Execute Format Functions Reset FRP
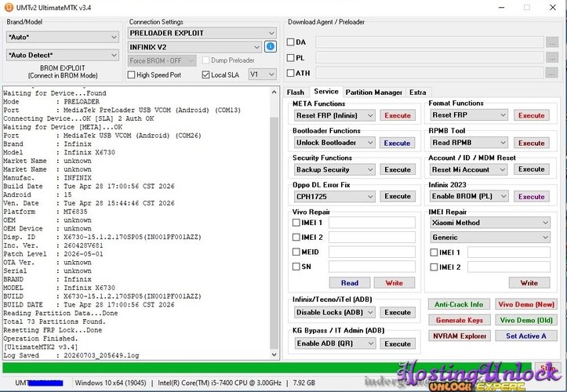The image size is (567, 392). click(532, 115)
